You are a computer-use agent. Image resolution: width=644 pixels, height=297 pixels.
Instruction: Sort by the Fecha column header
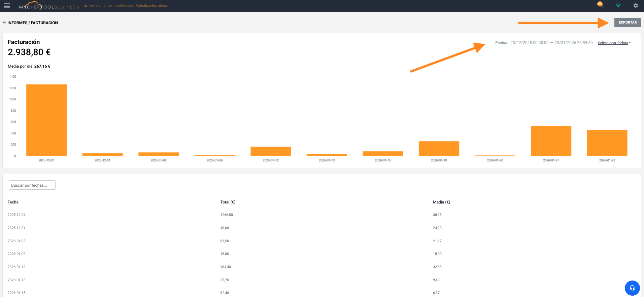click(x=13, y=202)
